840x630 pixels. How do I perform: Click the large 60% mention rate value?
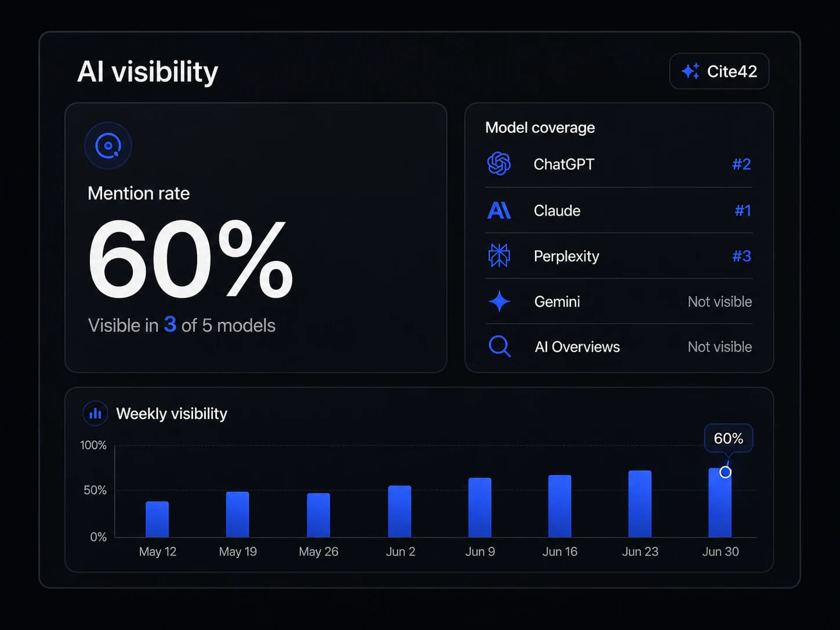[x=190, y=259]
